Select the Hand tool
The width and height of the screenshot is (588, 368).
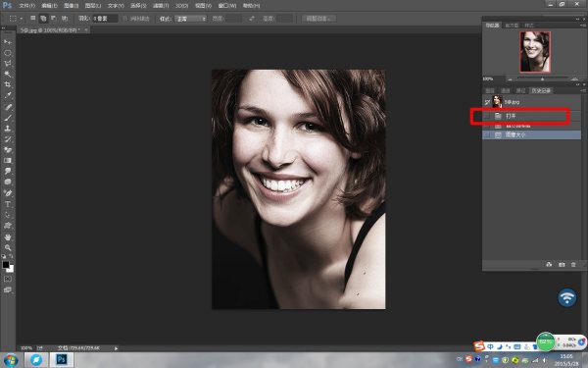click(8, 237)
